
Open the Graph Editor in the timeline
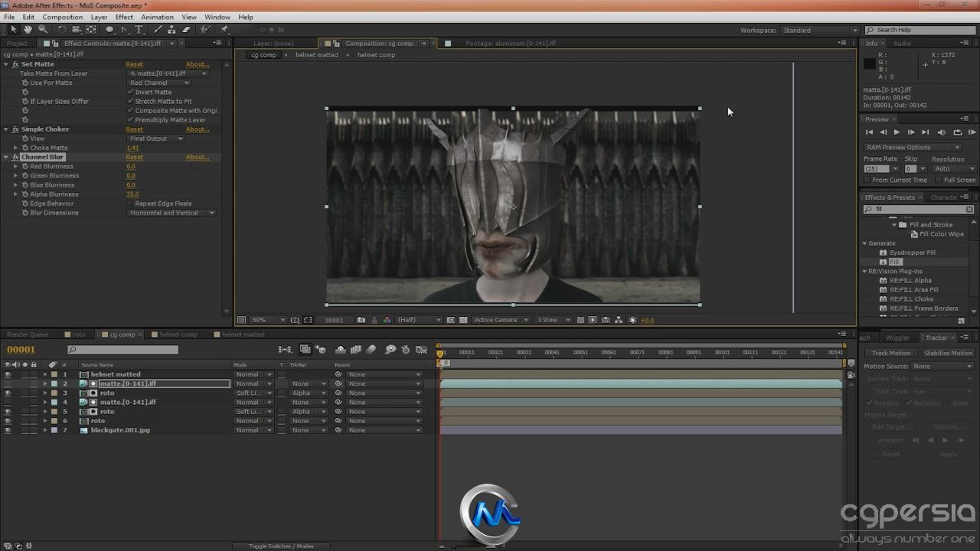pyautogui.click(x=421, y=350)
